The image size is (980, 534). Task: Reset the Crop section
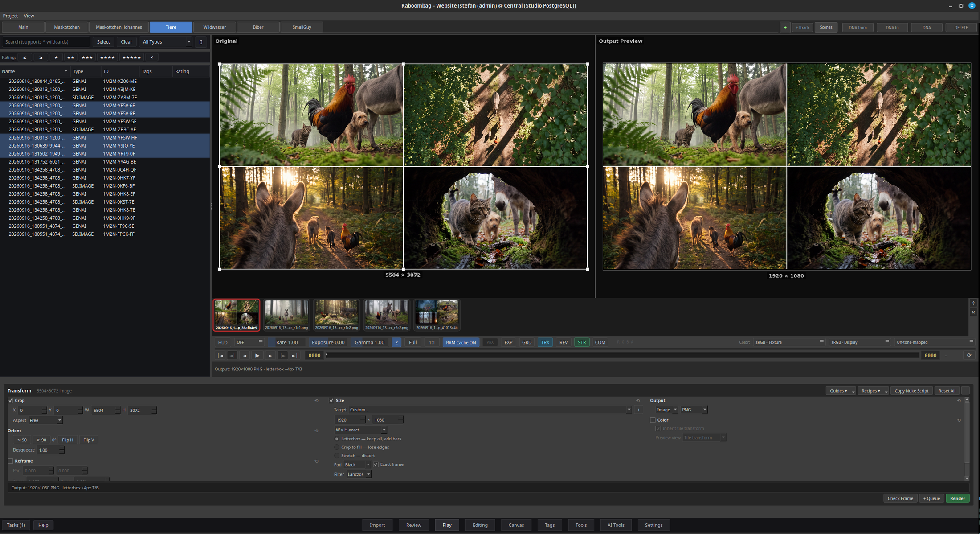point(317,401)
